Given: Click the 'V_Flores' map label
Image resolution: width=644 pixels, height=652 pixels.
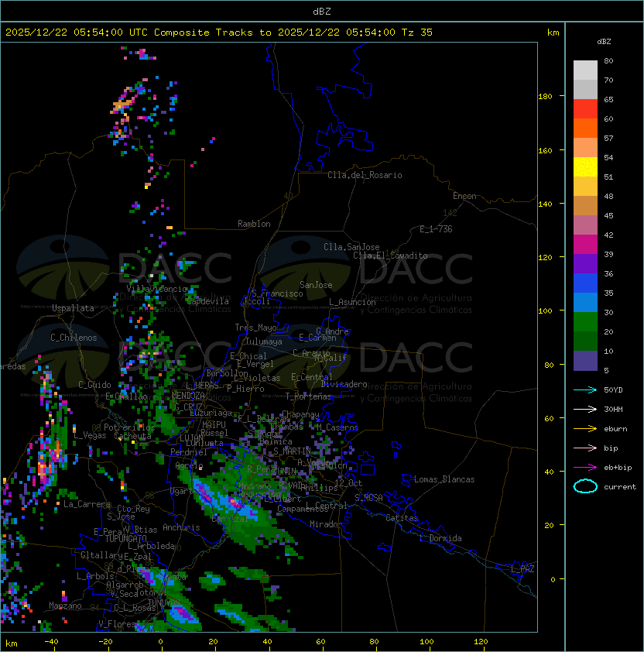Looking at the screenshot, I should click(x=117, y=624).
